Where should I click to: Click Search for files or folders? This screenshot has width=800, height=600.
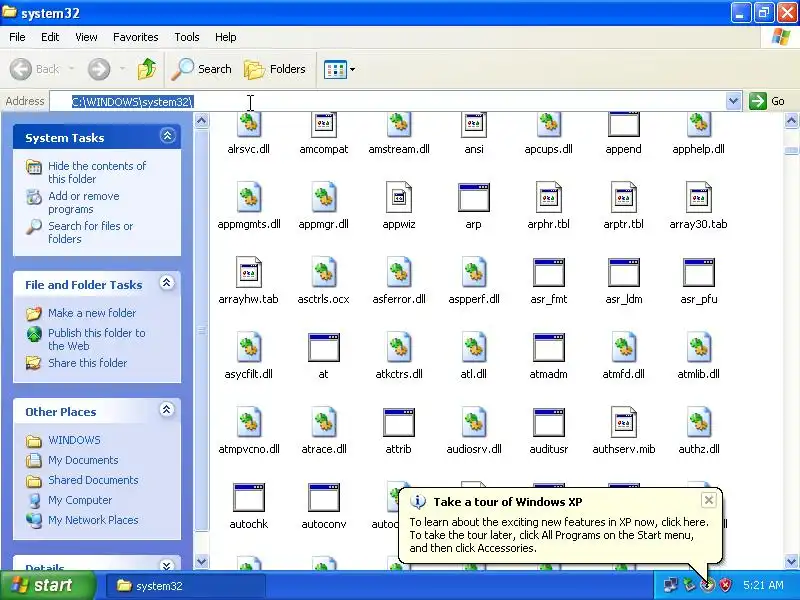90,232
